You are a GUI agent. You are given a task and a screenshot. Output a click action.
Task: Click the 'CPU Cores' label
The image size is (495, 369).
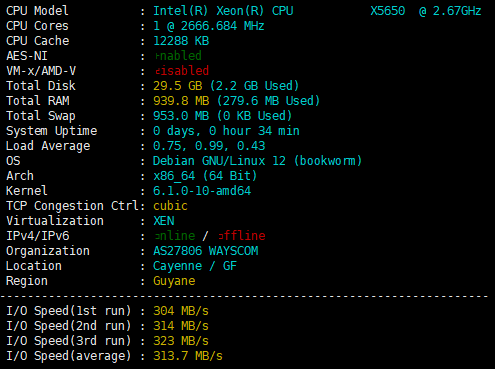point(37,26)
